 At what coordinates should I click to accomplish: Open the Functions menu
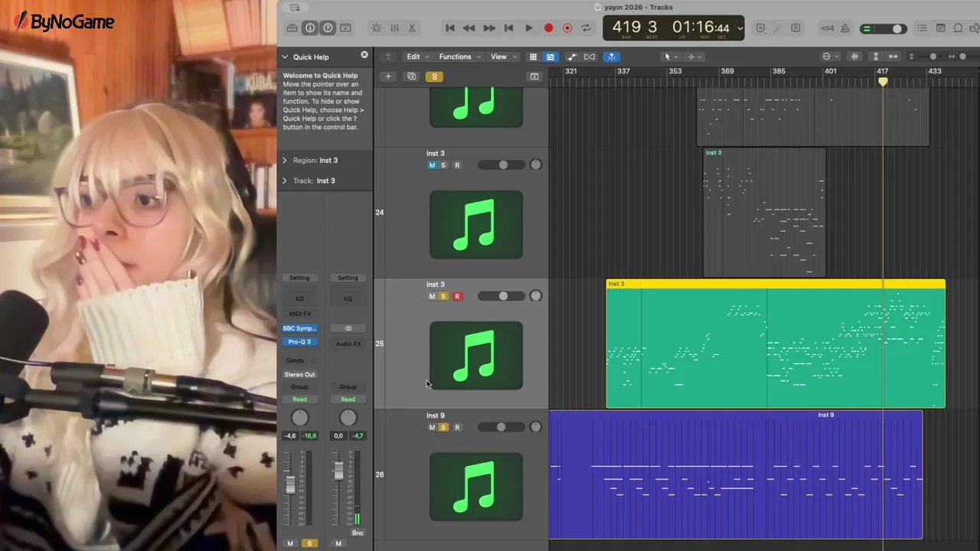coord(459,57)
